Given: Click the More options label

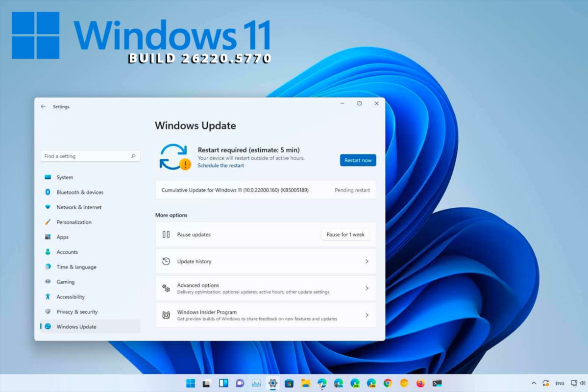Looking at the screenshot, I should point(171,215).
